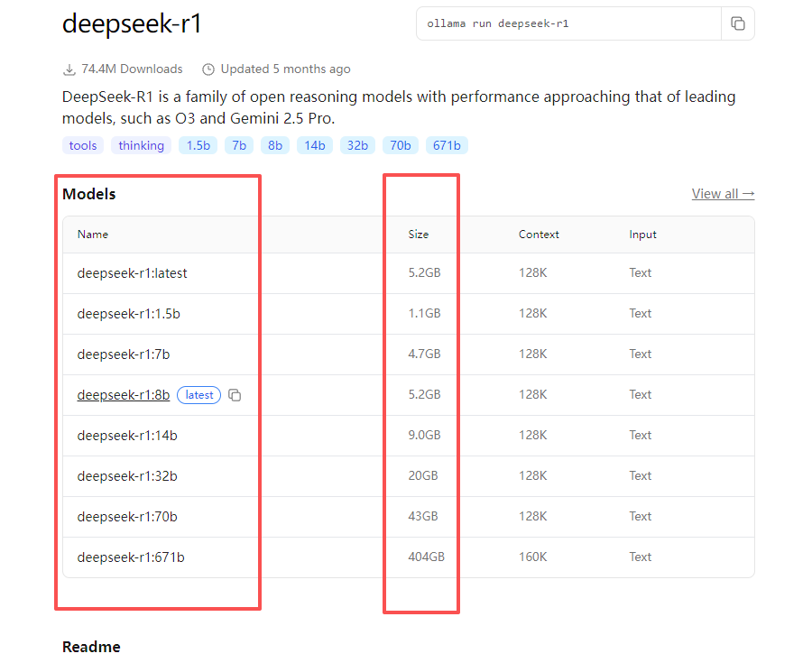Image resolution: width=812 pixels, height=672 pixels.
Task: Open the deepseek-r1:latest model
Action: [132, 273]
